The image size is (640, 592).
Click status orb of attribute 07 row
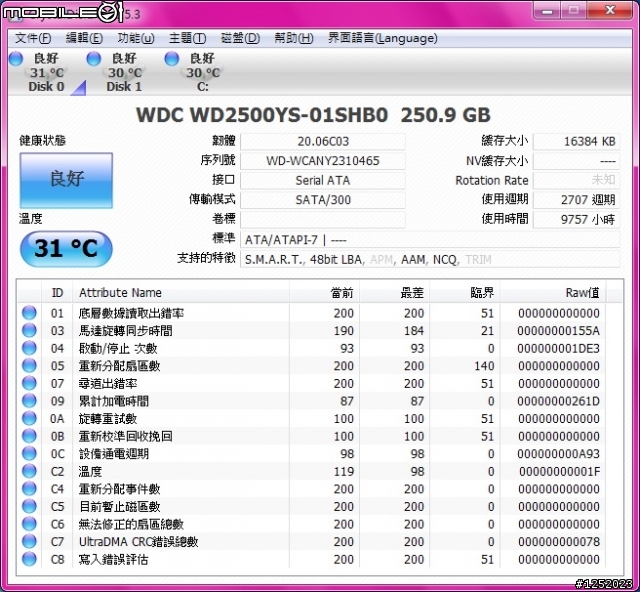click(x=29, y=383)
